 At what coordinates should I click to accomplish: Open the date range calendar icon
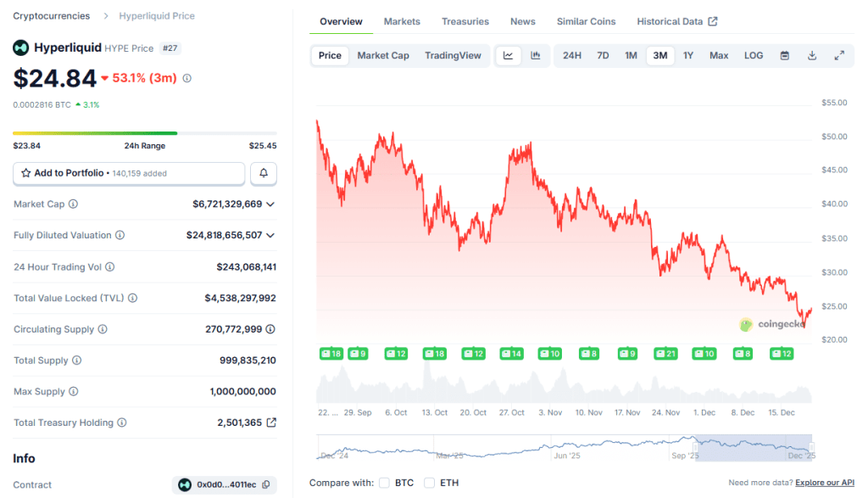(784, 54)
